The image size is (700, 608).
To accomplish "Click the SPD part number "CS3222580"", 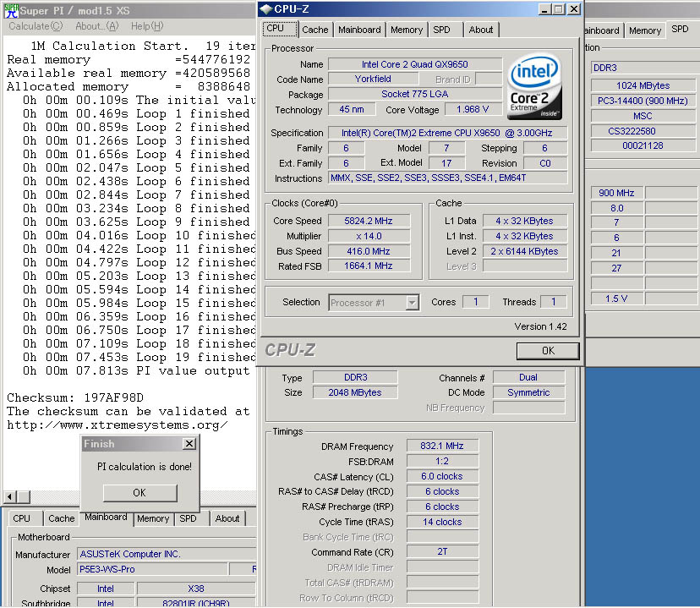I will (x=643, y=131).
